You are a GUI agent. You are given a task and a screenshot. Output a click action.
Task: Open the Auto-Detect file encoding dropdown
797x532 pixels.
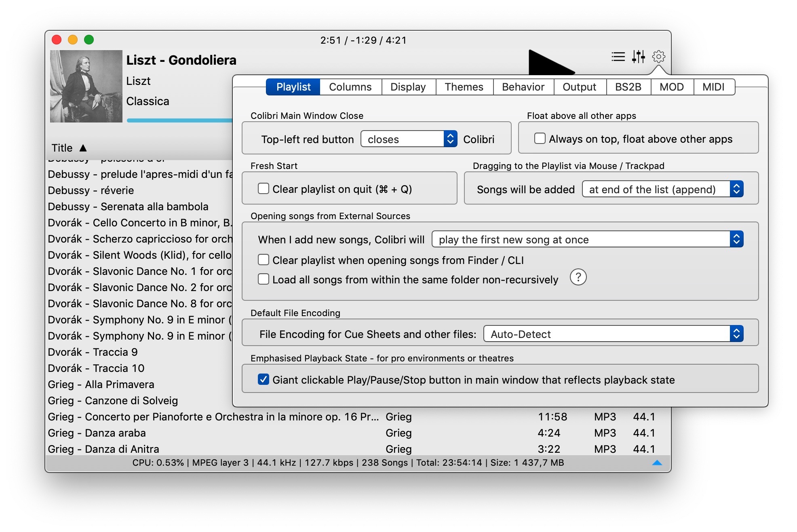[613, 334]
